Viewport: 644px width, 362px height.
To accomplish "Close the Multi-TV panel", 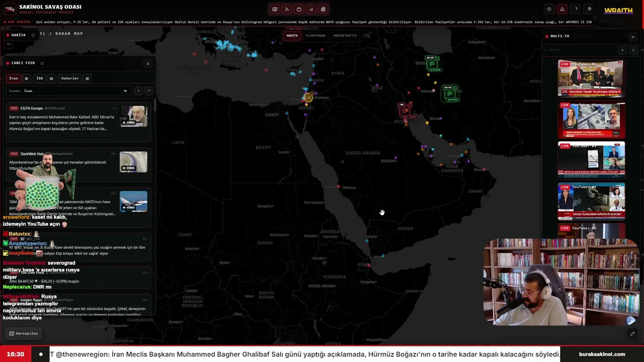I will click(632, 37).
